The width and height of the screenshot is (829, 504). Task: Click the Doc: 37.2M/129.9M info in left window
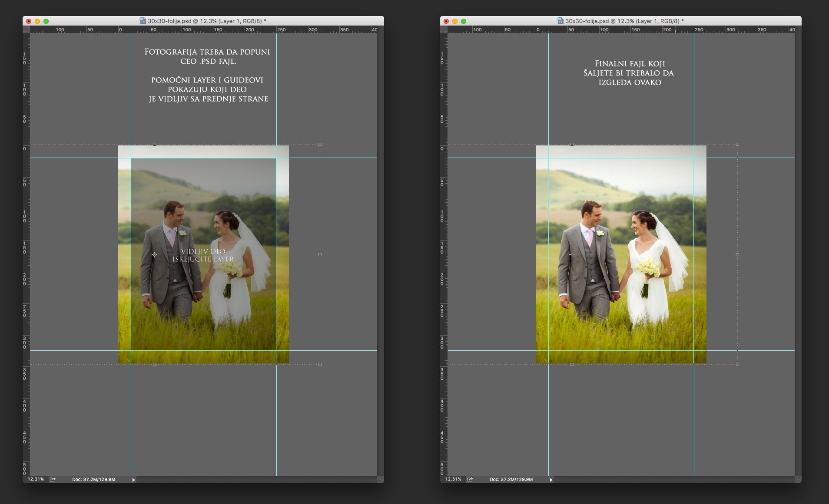[x=93, y=479]
